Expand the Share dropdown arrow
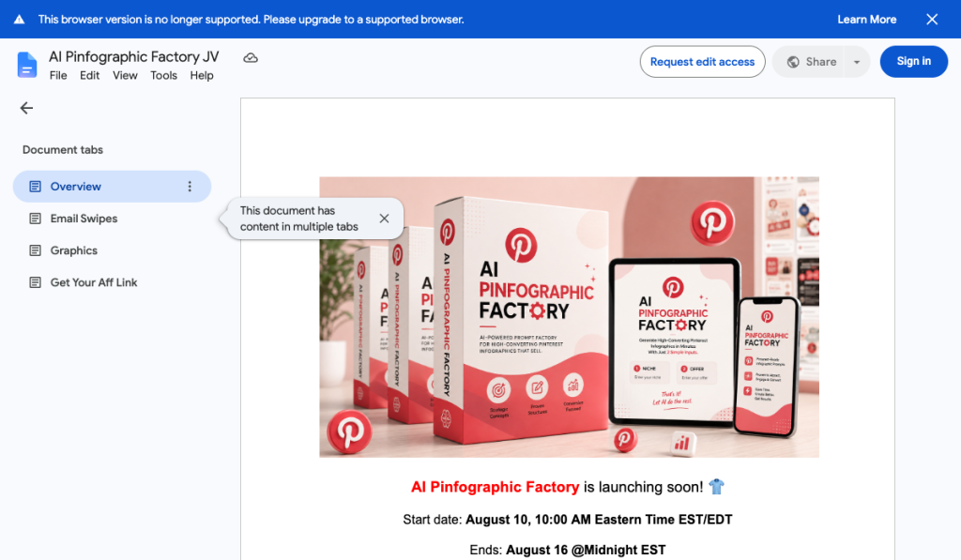961x560 pixels. point(857,62)
